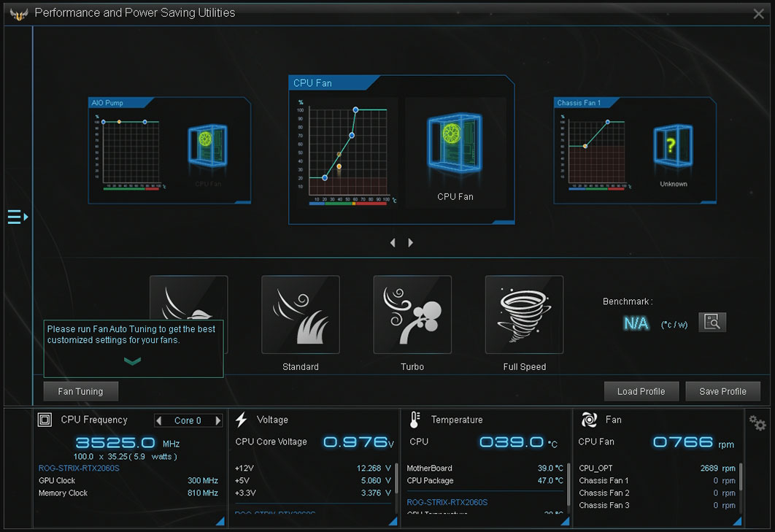Click the TUF logo in title bar

pyautogui.click(x=19, y=14)
